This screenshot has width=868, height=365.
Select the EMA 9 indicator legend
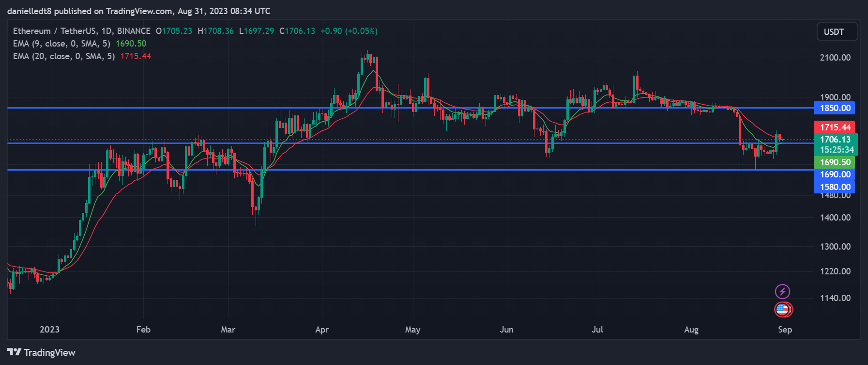point(61,44)
